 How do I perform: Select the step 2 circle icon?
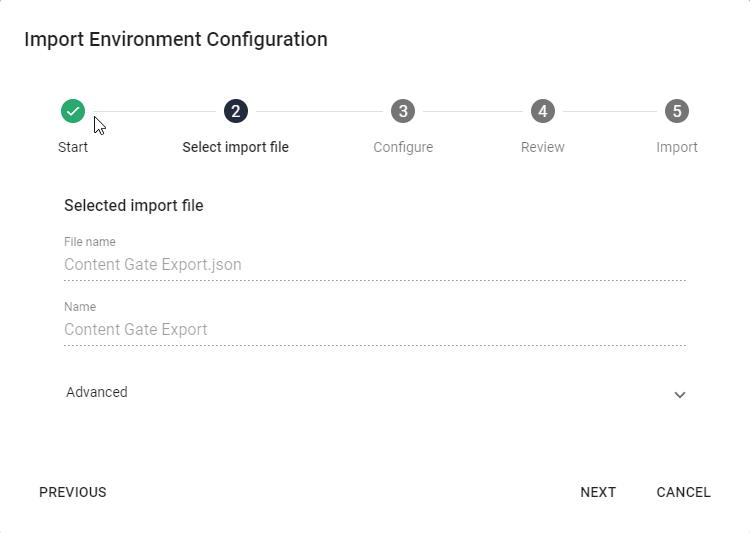[236, 111]
